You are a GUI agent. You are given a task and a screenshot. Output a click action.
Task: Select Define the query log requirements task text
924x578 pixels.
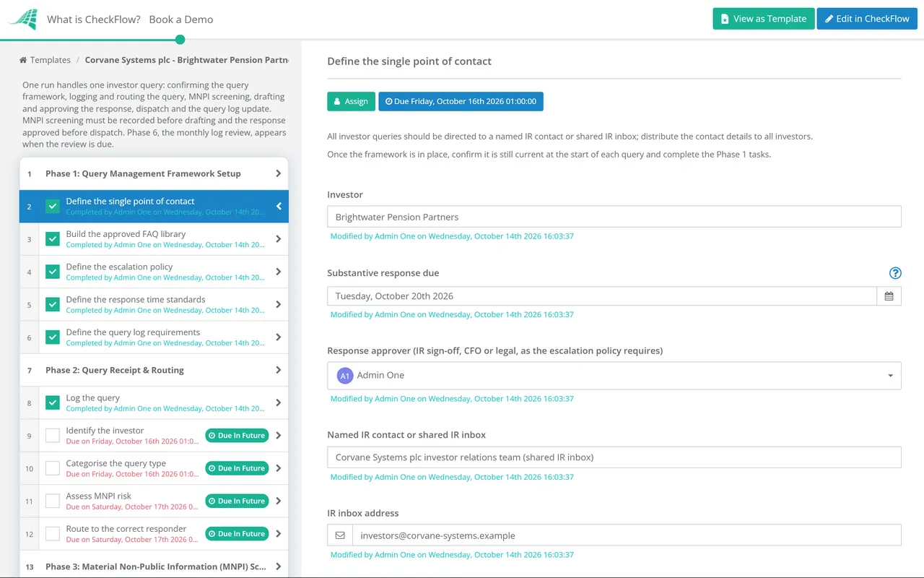pos(133,332)
